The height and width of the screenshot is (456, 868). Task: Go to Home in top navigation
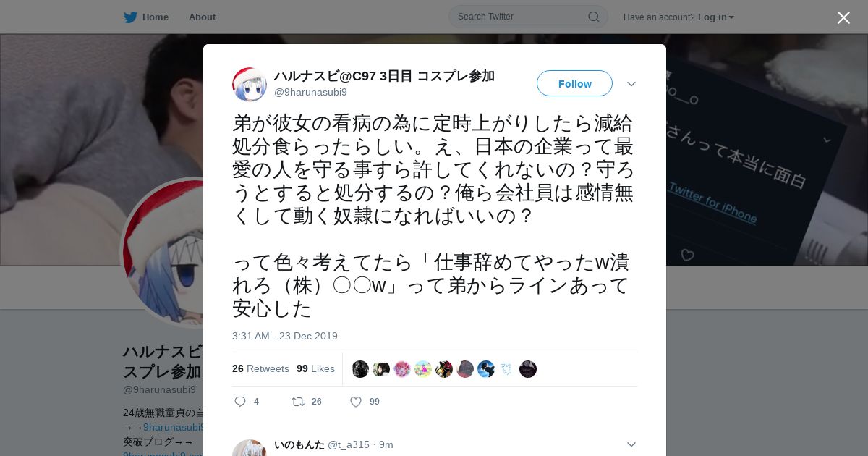point(155,17)
